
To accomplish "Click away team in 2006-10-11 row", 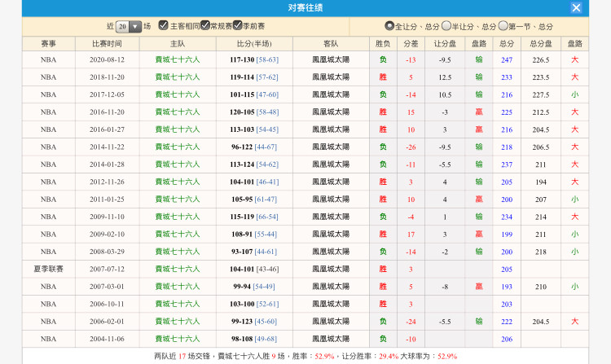I will click(x=331, y=304).
